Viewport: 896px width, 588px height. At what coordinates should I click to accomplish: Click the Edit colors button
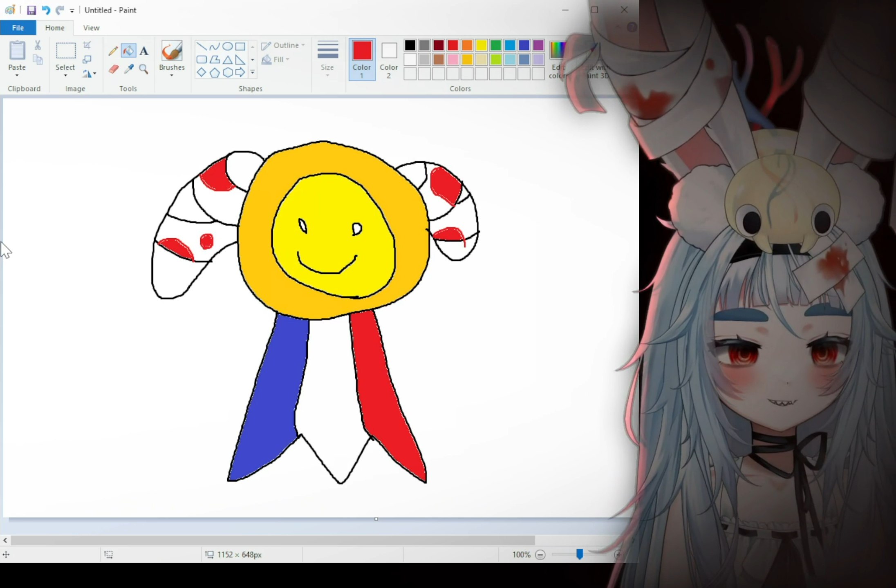558,60
